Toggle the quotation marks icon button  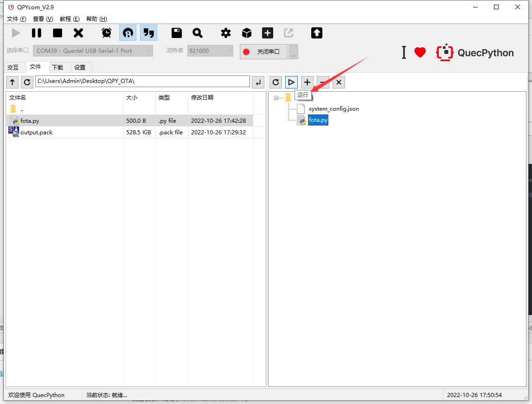[148, 33]
